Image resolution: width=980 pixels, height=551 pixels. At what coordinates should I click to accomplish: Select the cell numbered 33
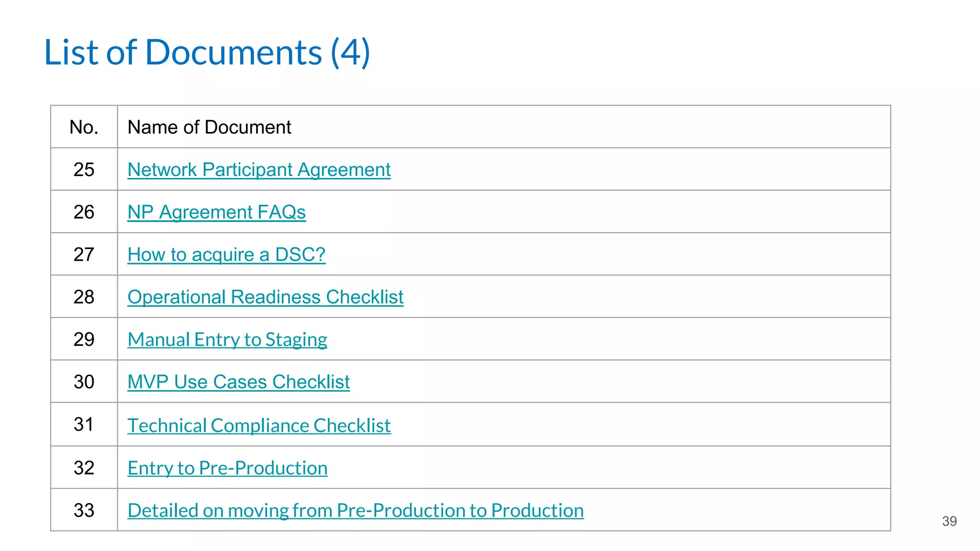point(84,510)
